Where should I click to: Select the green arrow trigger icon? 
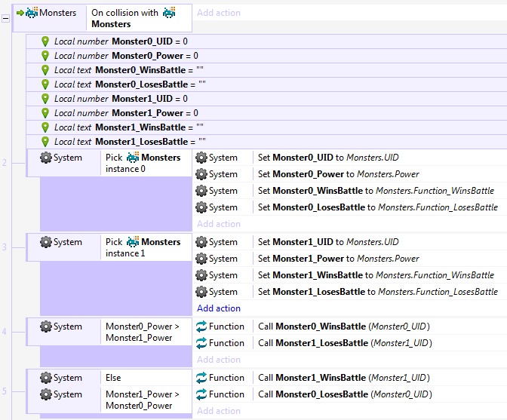pyautogui.click(x=20, y=13)
